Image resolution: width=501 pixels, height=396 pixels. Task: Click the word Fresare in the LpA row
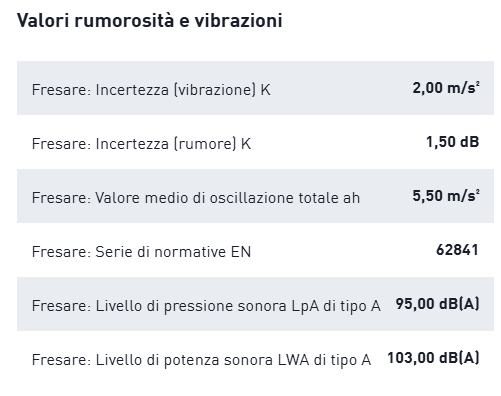pyautogui.click(x=61, y=306)
